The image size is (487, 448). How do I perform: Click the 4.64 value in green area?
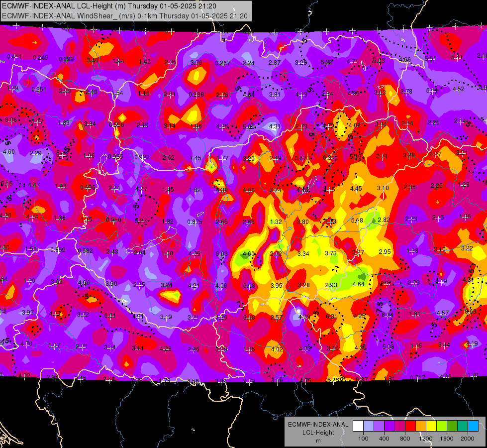[x=359, y=284]
